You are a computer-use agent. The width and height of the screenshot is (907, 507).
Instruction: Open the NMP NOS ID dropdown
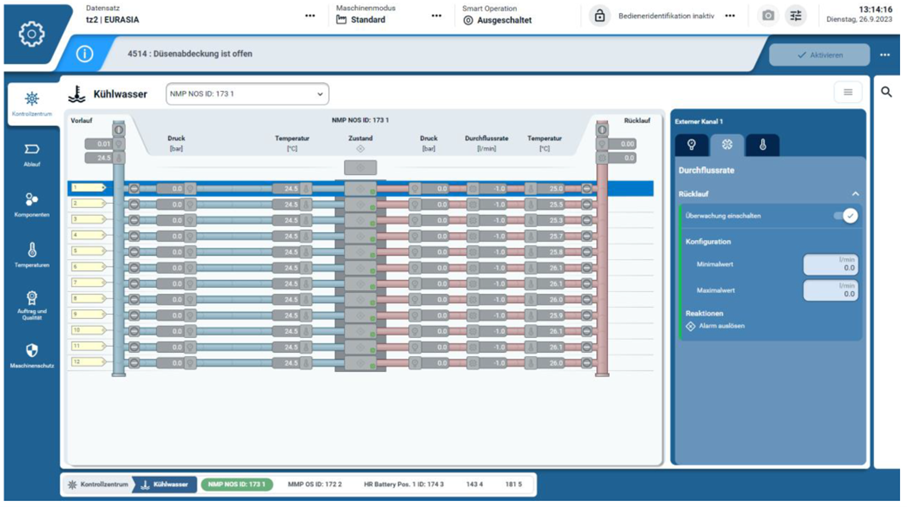(x=247, y=94)
